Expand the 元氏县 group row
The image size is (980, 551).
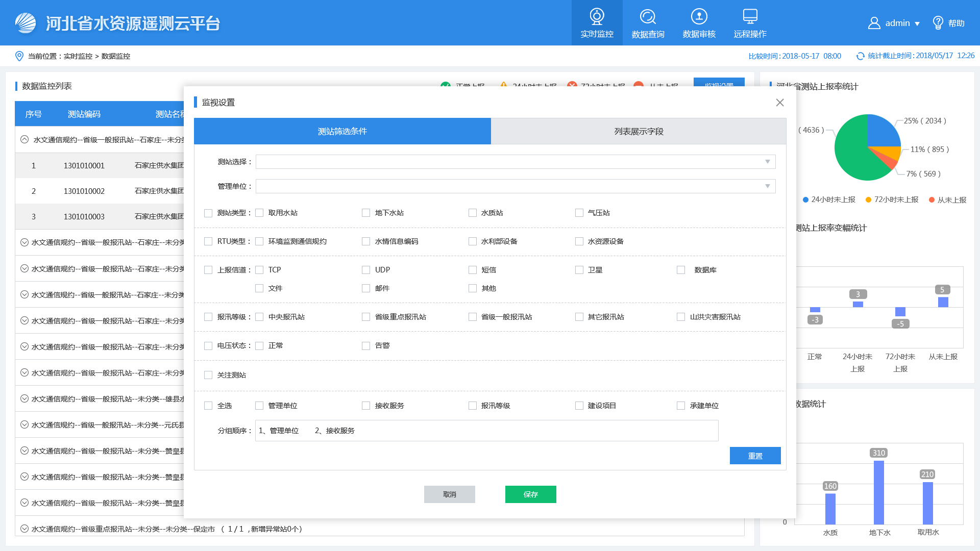coord(24,424)
